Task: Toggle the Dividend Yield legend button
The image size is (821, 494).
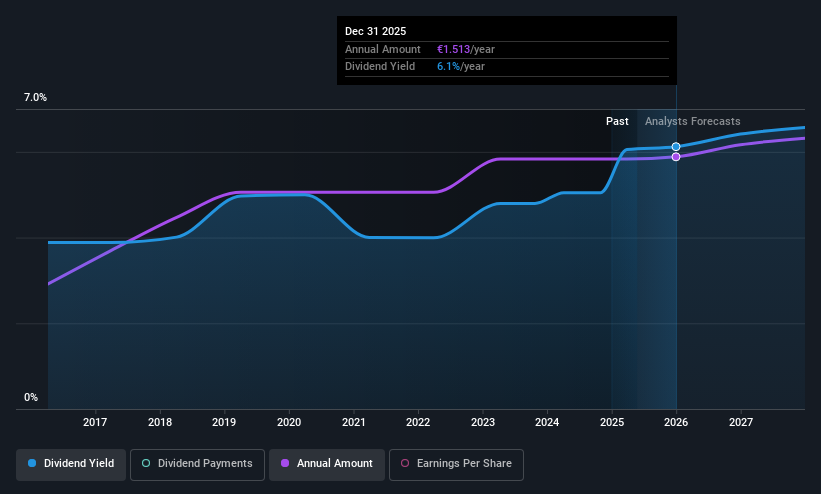Action: pos(71,464)
